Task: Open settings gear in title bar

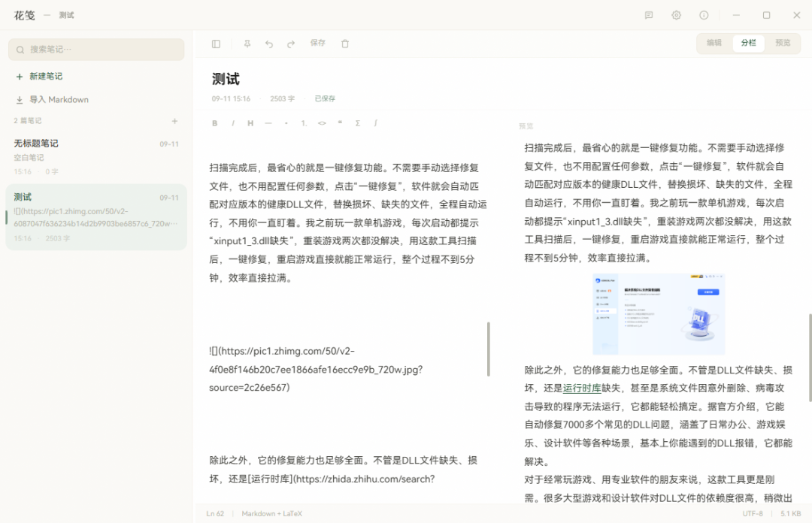Action: pyautogui.click(x=677, y=16)
